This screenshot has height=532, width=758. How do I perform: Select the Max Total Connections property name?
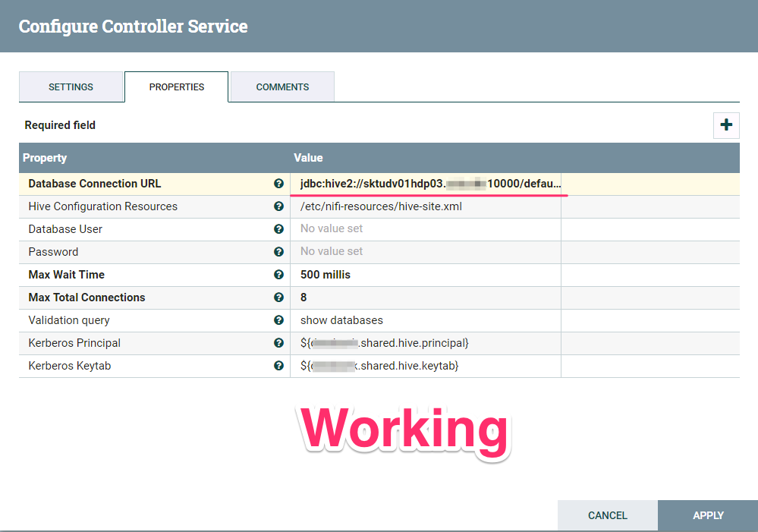point(87,297)
